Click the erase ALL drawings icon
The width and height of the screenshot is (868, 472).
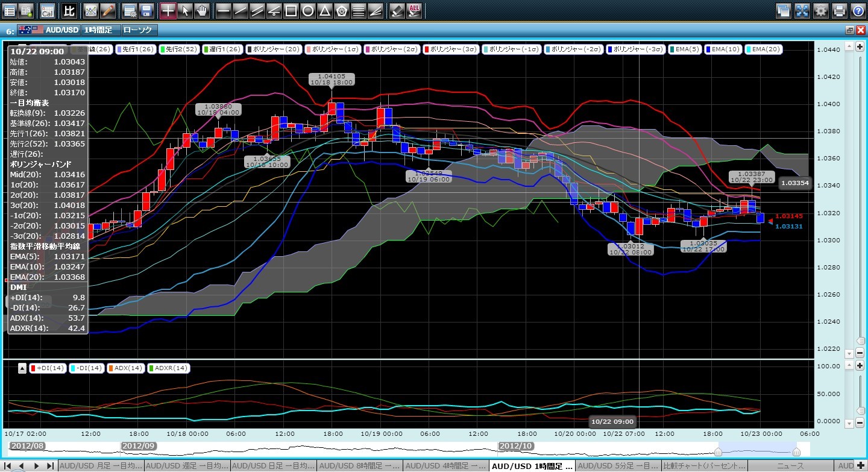[414, 10]
